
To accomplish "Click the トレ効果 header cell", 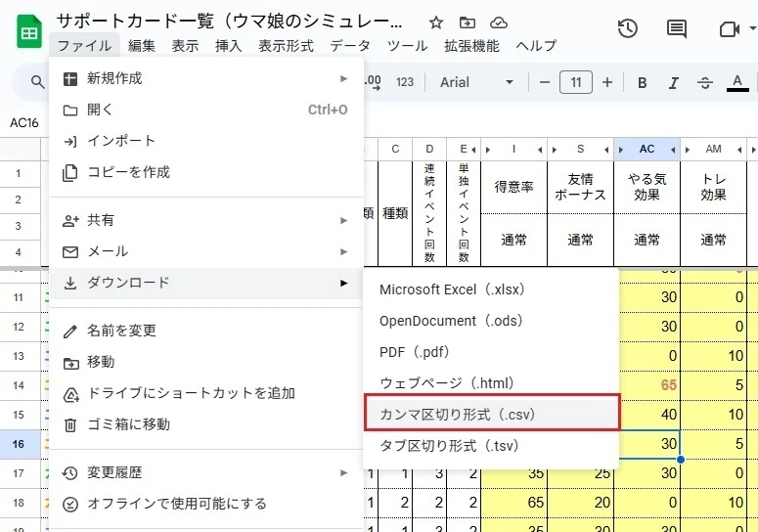I will 713,187.
